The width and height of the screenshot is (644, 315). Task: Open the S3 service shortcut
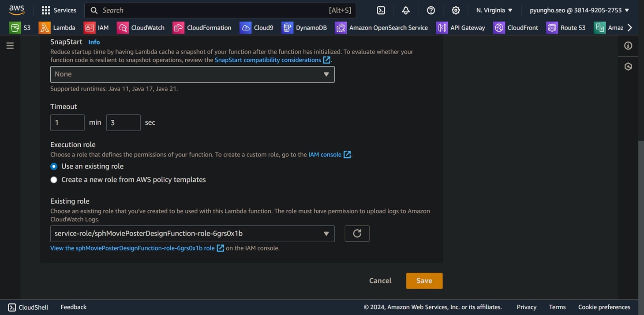[x=20, y=27]
